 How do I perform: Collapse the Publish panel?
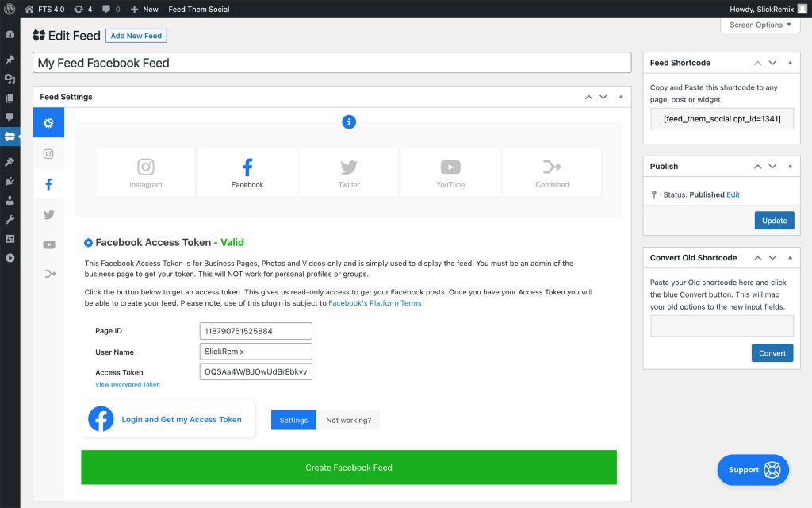pos(791,167)
